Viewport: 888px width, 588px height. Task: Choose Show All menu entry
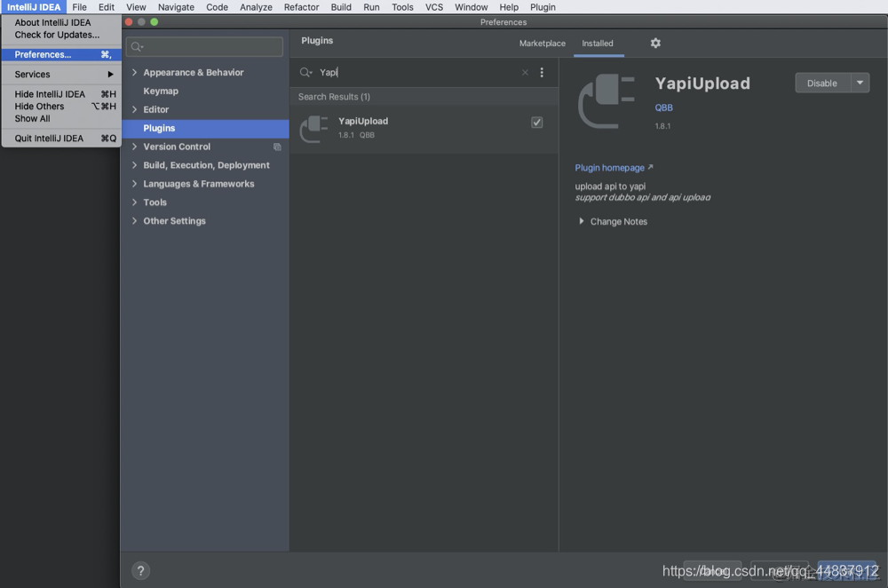(61, 118)
